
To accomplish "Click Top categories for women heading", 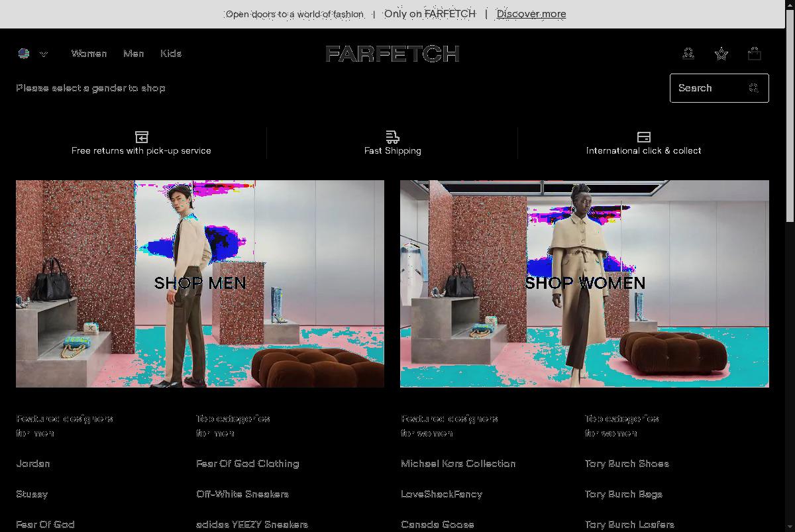I will [621, 426].
